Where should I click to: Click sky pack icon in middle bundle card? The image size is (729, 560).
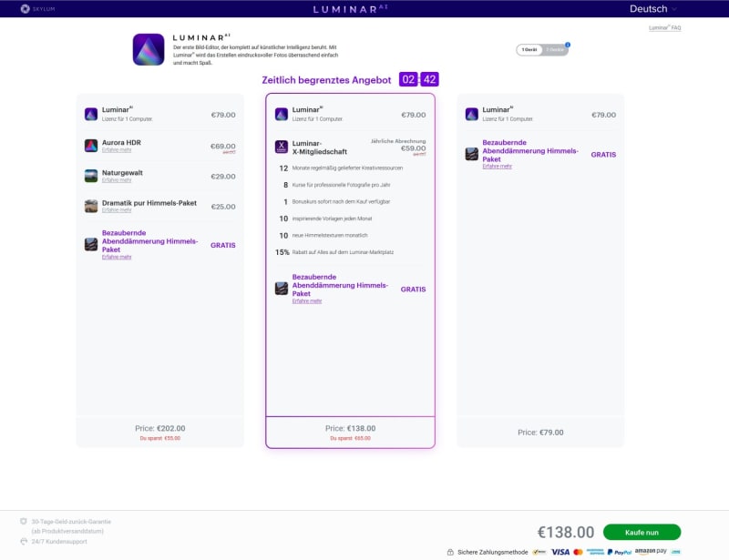click(282, 289)
